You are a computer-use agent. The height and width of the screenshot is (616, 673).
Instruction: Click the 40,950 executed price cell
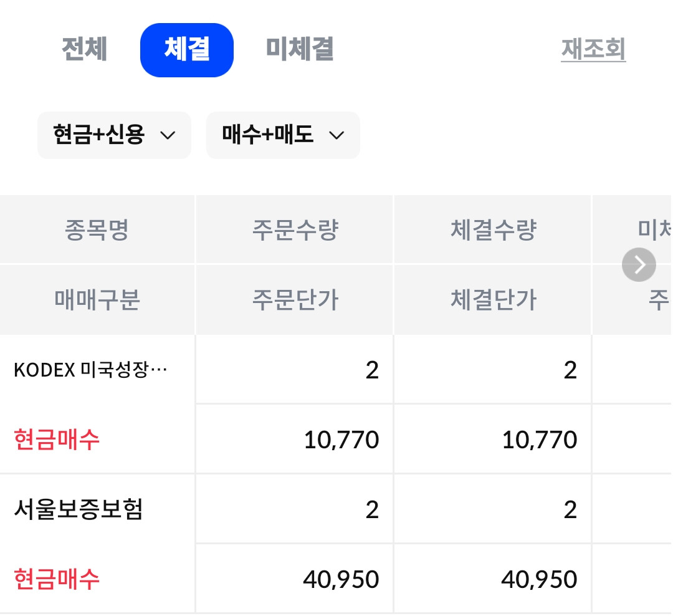(493, 579)
